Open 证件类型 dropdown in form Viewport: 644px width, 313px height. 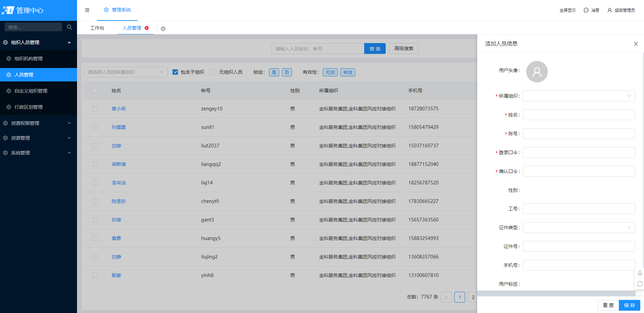tap(579, 228)
